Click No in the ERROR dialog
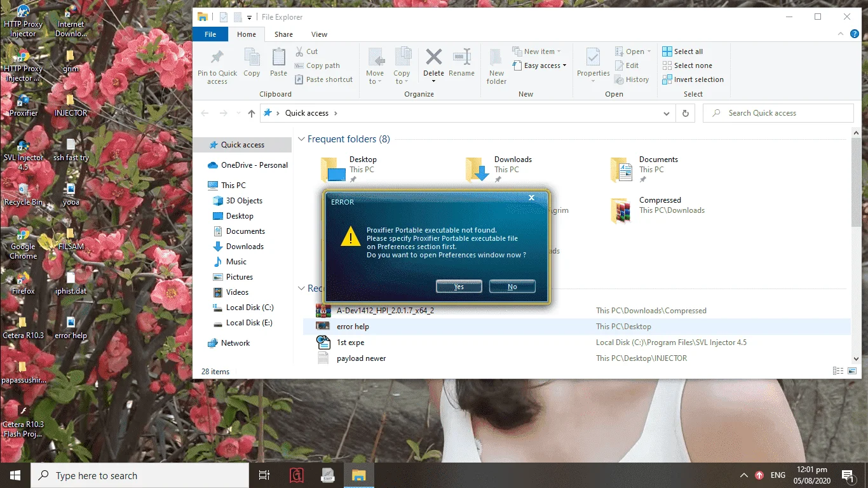This screenshot has width=868, height=488. pyautogui.click(x=512, y=287)
